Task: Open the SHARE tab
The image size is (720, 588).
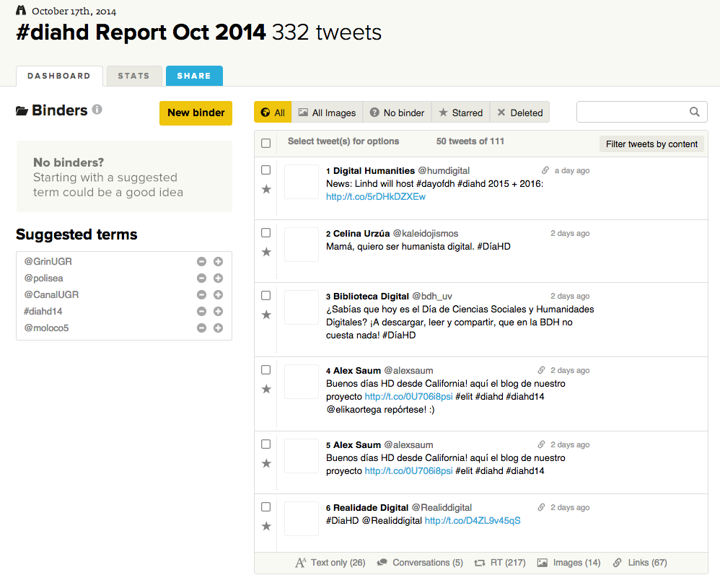Action: click(194, 76)
